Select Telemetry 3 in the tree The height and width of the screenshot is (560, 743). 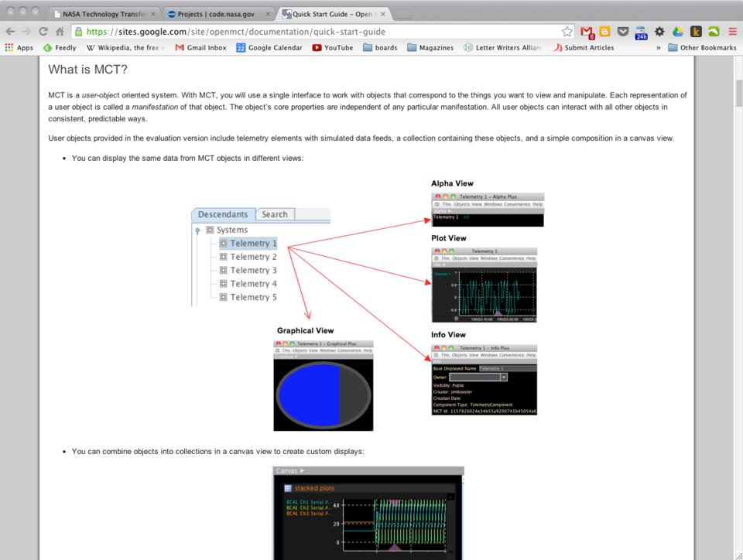(x=248, y=270)
